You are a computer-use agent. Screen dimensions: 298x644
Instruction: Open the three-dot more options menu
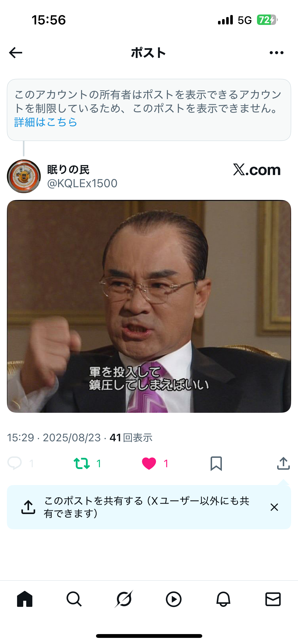tap(276, 53)
